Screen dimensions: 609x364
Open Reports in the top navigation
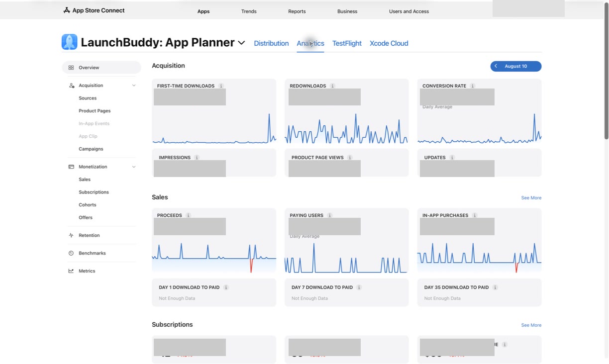point(297,11)
